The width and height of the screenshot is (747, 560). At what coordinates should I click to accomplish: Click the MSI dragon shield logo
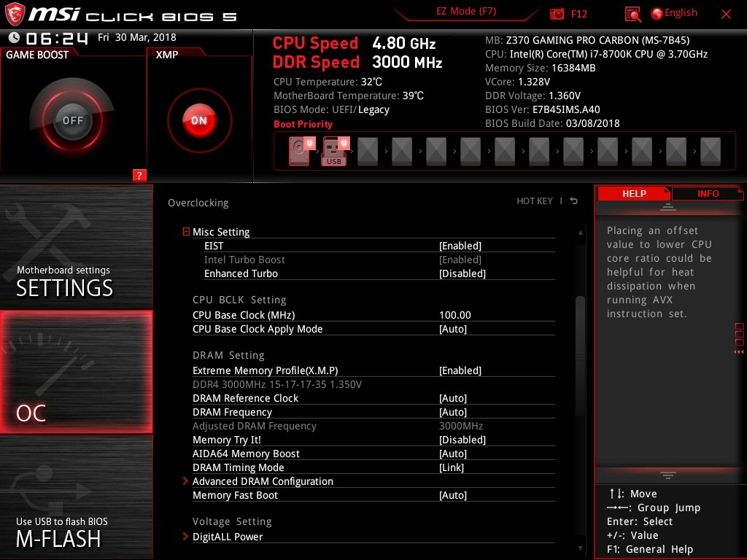coord(15,15)
